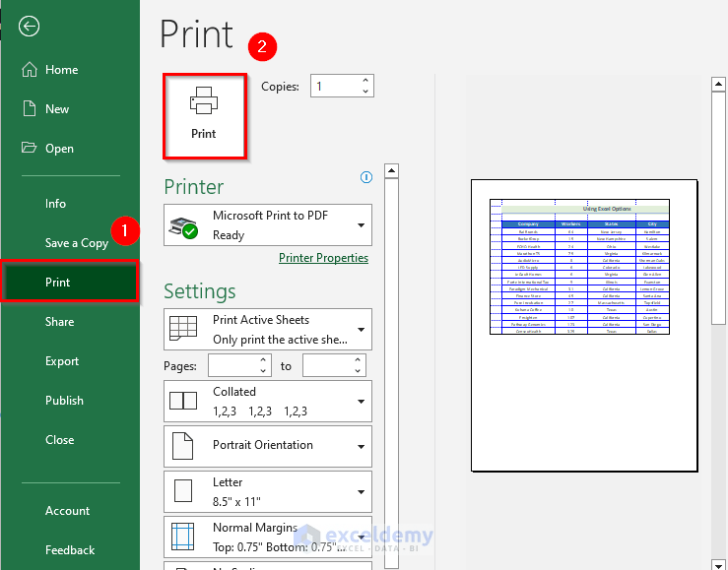The width and height of the screenshot is (728, 570).
Task: Expand the Print Active Sheets dropdown
Action: (361, 330)
